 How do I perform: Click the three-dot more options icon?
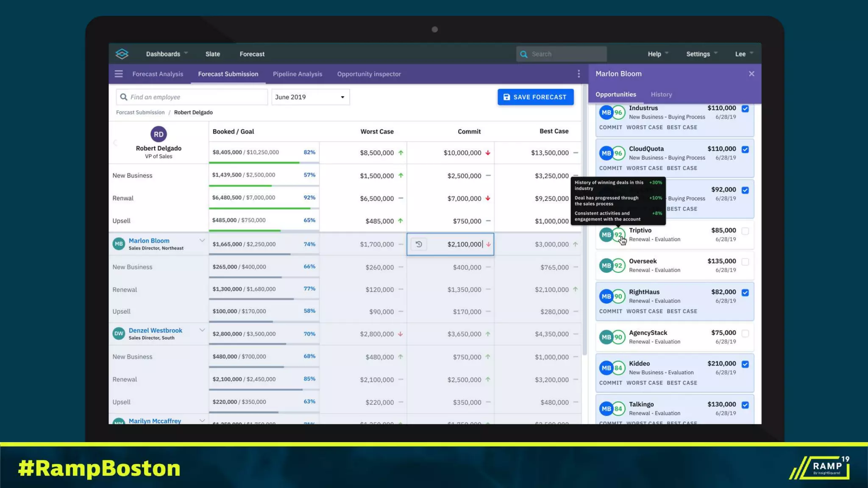[579, 74]
